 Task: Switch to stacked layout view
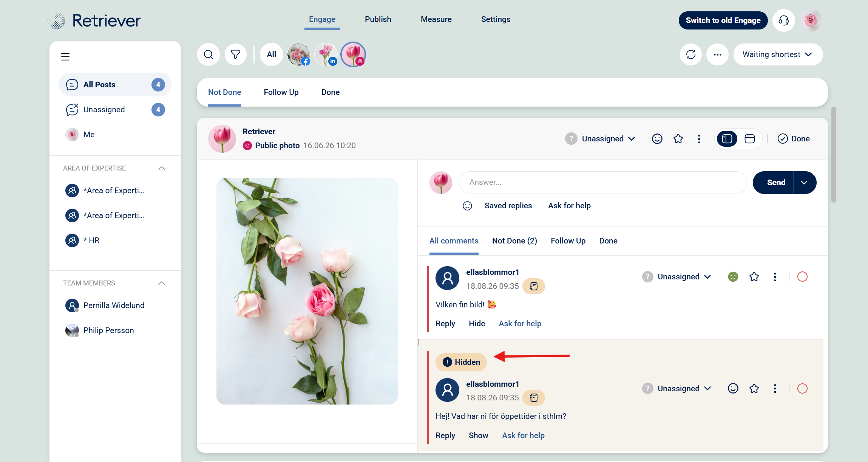click(x=750, y=139)
